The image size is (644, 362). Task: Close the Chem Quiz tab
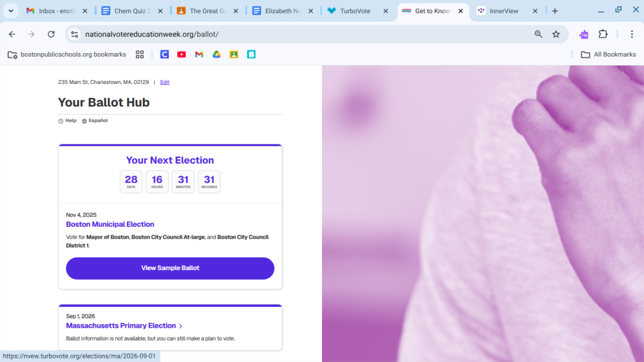tap(160, 11)
